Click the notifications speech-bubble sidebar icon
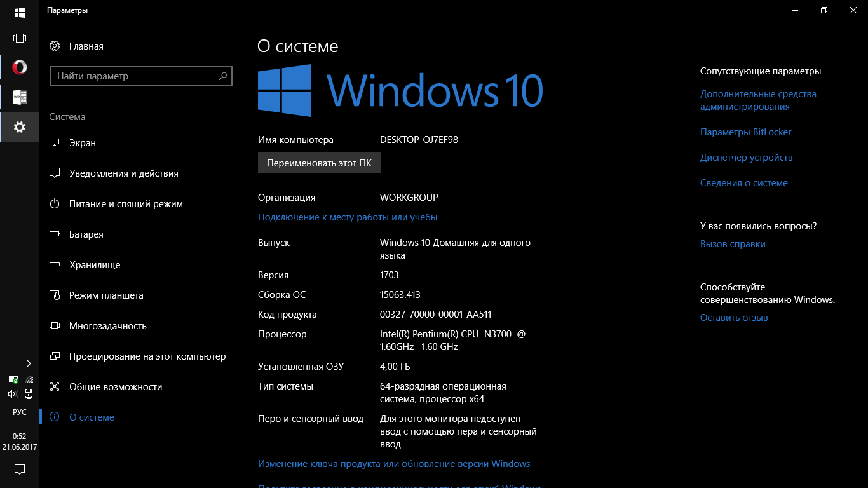The width and height of the screenshot is (868, 488). click(x=55, y=173)
